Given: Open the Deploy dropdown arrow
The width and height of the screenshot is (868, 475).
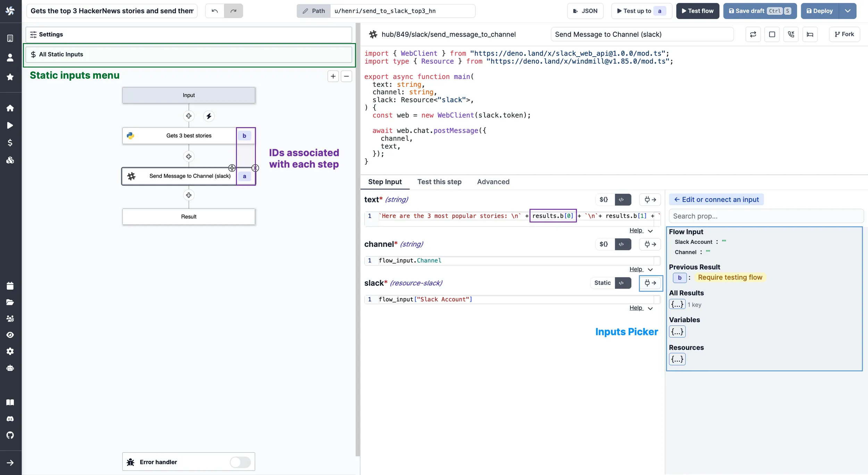Looking at the screenshot, I should pyautogui.click(x=848, y=11).
